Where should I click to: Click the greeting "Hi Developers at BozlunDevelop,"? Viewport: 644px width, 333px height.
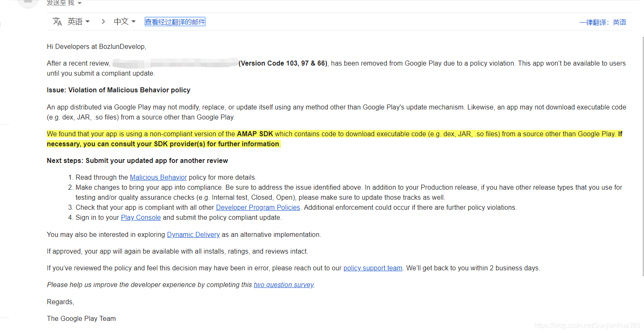coord(97,46)
